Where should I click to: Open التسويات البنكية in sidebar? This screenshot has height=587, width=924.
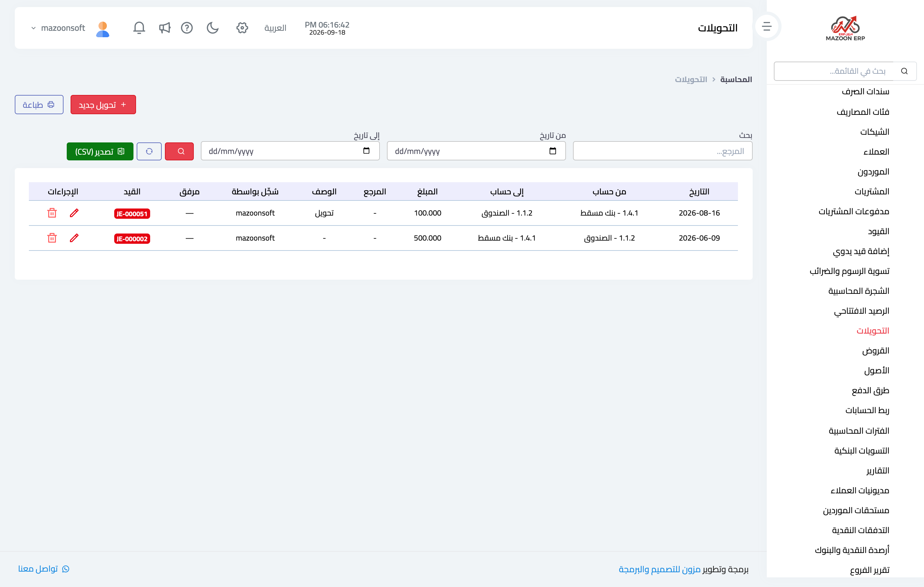click(861, 451)
